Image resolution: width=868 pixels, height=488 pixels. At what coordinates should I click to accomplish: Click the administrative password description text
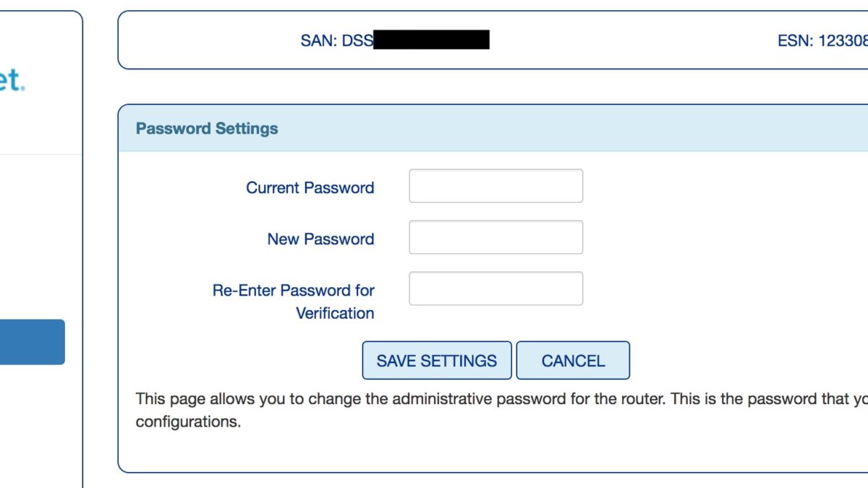coord(434,398)
